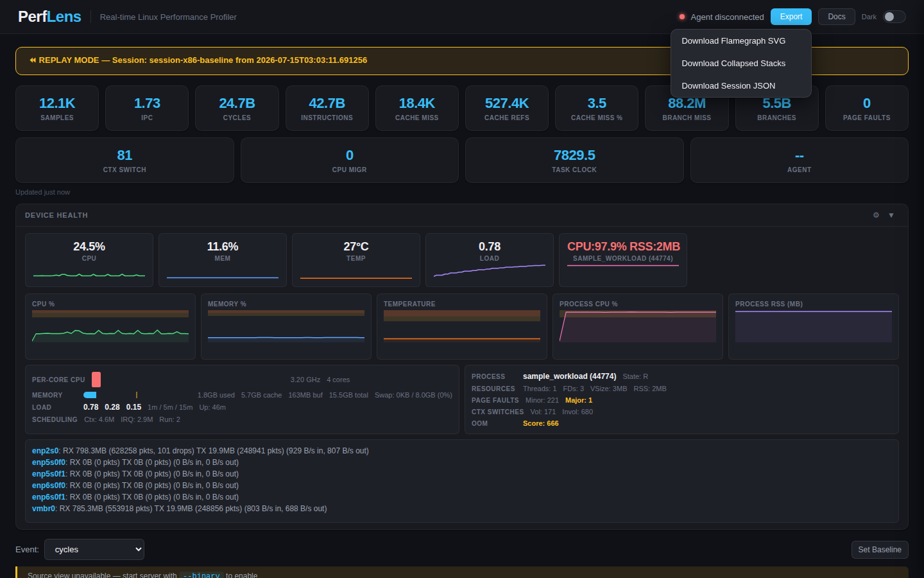The height and width of the screenshot is (578, 924).
Task: Click the MEM 11.6% sparkline tile
Action: [x=223, y=260]
